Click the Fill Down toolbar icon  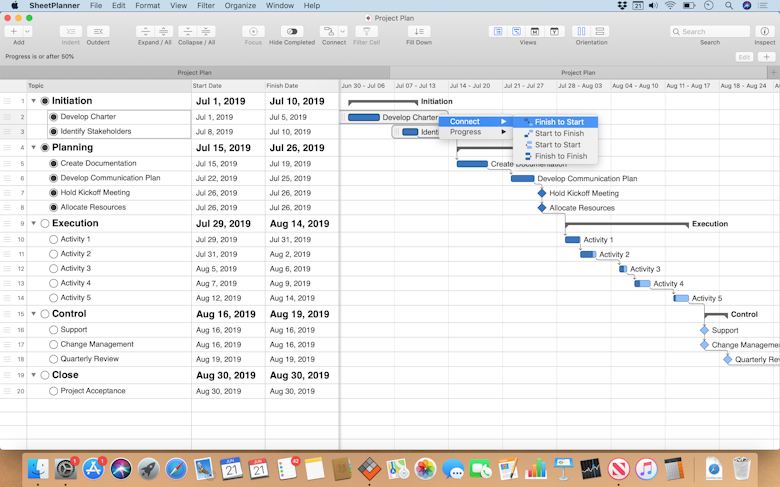419,31
